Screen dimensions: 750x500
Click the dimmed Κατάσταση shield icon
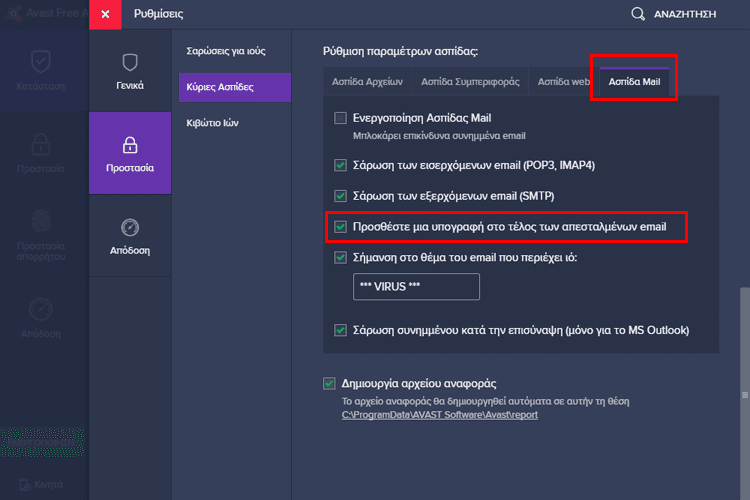[40, 62]
